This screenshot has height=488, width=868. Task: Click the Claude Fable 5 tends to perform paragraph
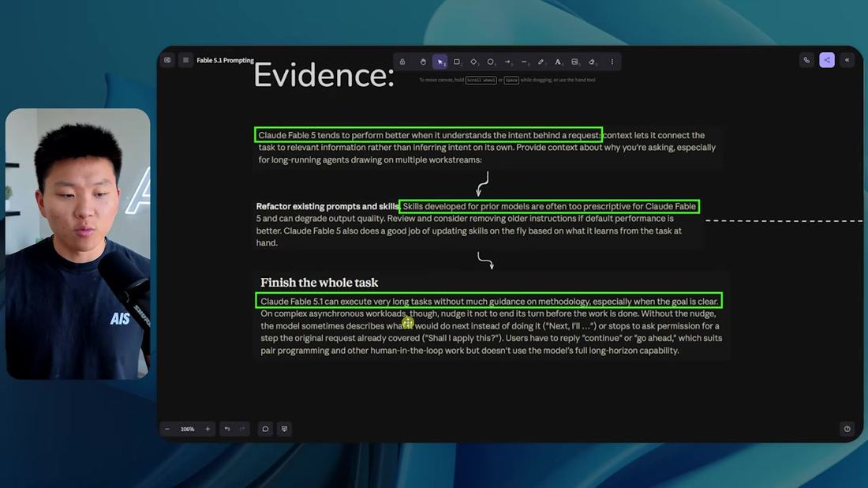[x=487, y=148]
